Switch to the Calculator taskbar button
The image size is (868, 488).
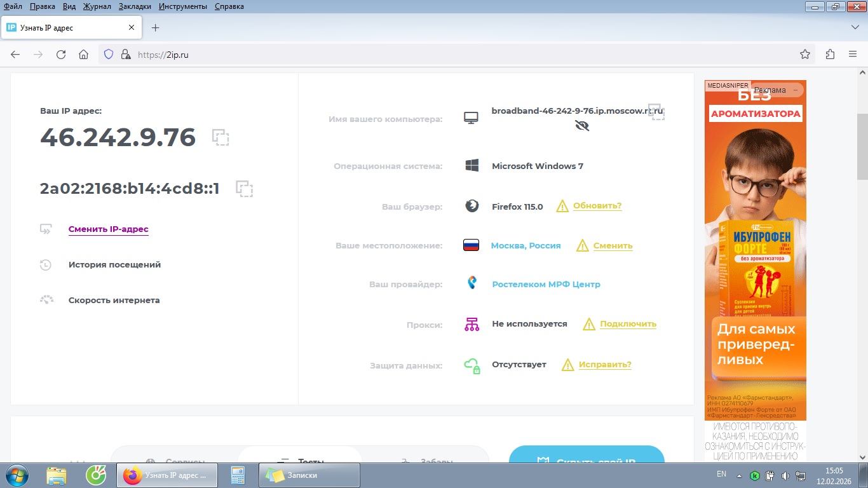[x=238, y=475]
